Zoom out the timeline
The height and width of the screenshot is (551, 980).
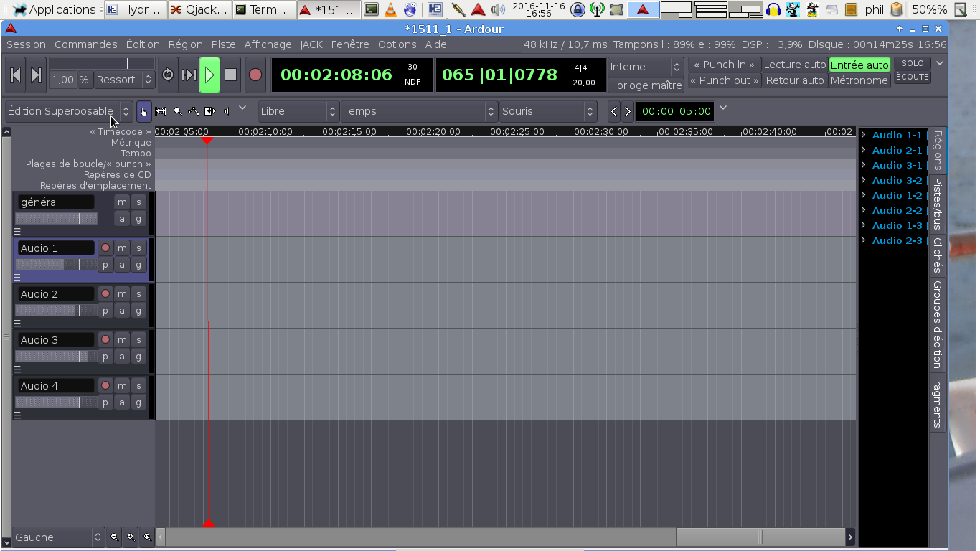[114, 537]
